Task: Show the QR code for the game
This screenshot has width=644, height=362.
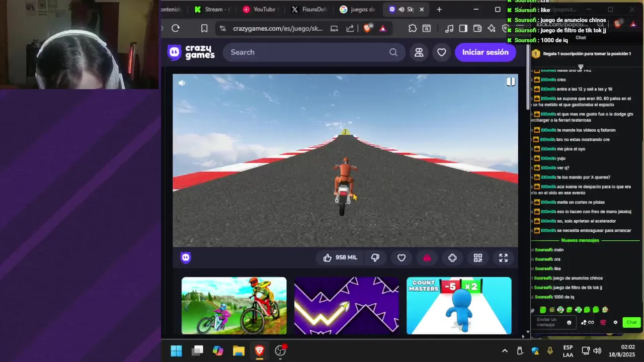Action: [x=478, y=258]
